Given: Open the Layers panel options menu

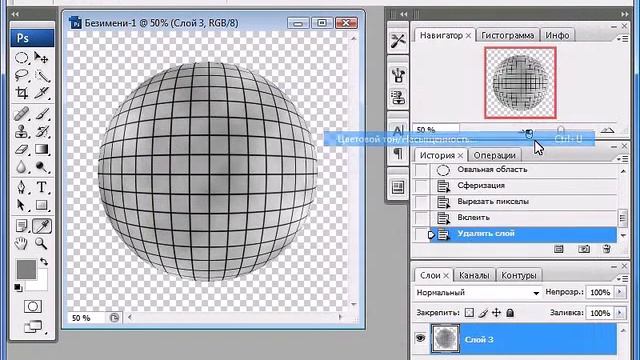Looking at the screenshot, I should coord(623,279).
